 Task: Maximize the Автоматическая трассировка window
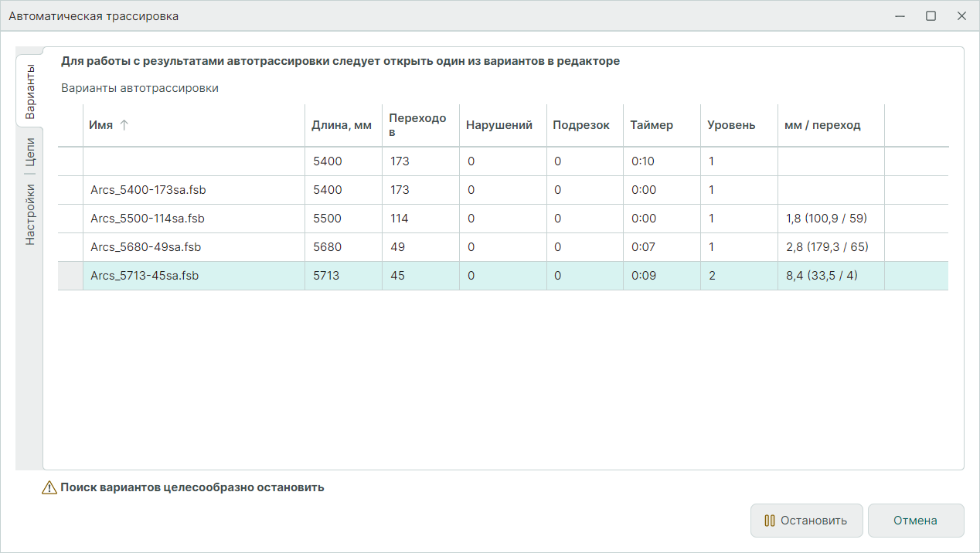931,15
